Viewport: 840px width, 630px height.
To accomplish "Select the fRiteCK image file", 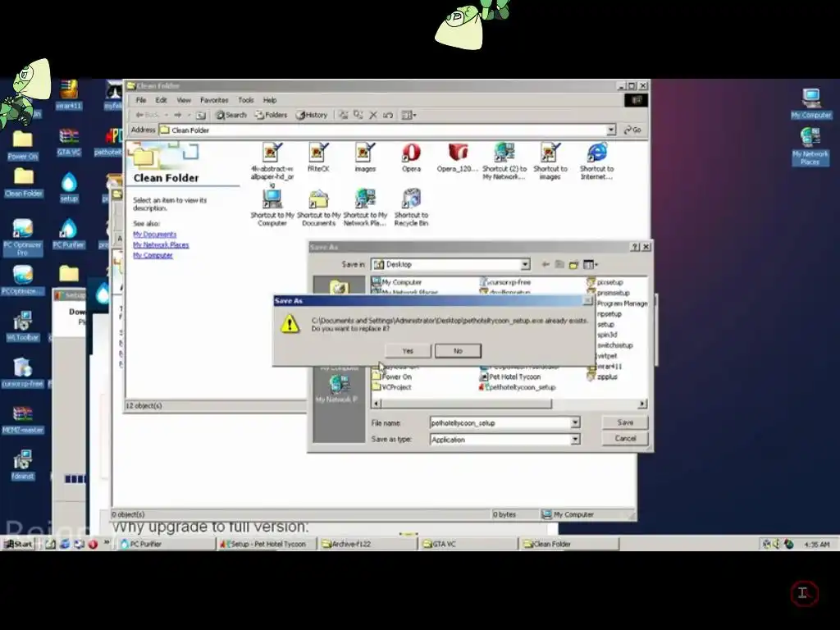I will point(318,157).
